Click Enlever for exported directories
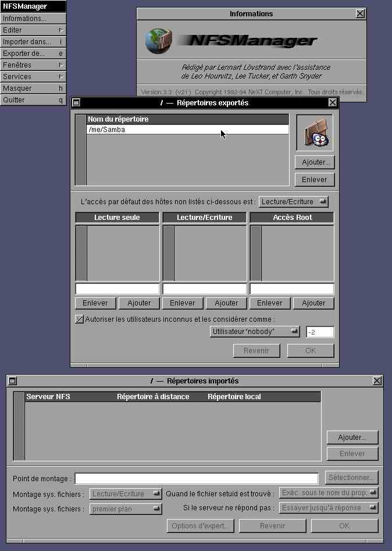The height and width of the screenshot is (551, 392). 315,180
